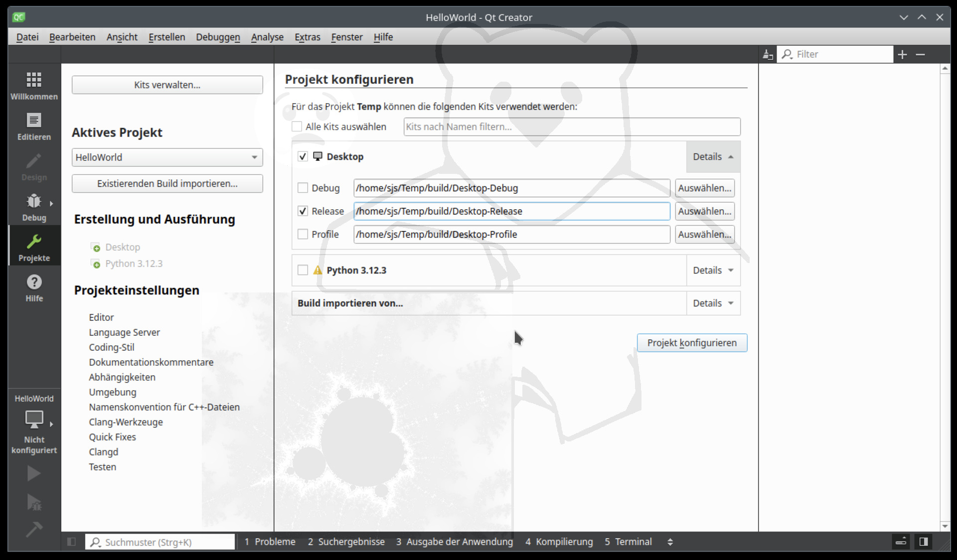This screenshot has width=957, height=560.
Task: Open the Erstellen menu
Action: [166, 37]
